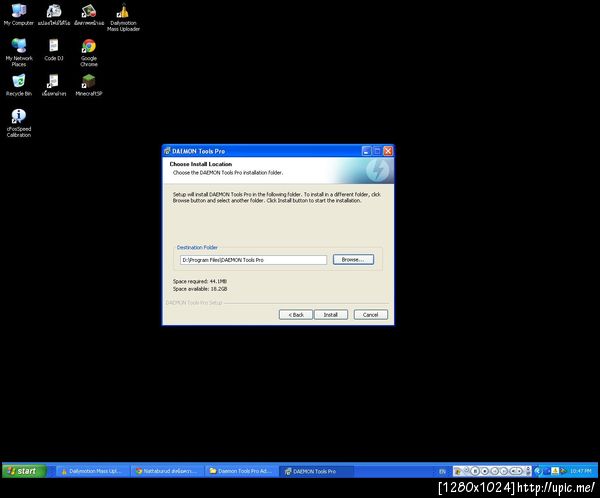The image size is (600, 498).
Task: Click the Install button
Action: point(331,315)
